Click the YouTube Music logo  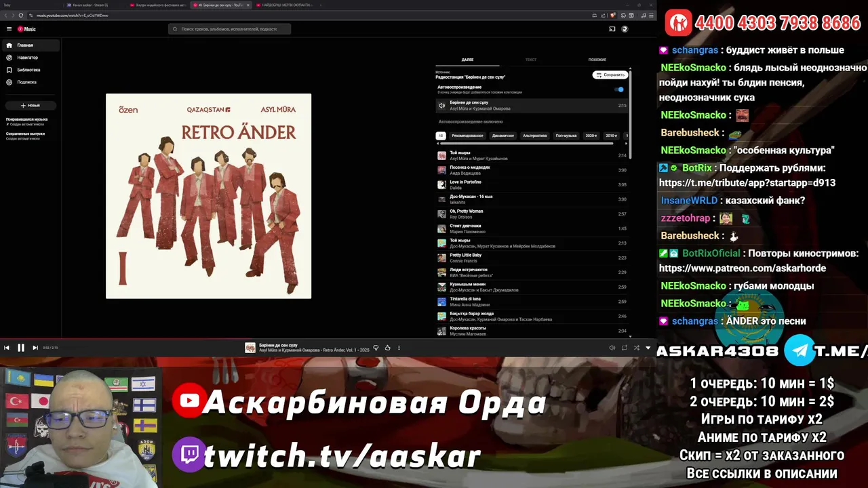click(26, 29)
